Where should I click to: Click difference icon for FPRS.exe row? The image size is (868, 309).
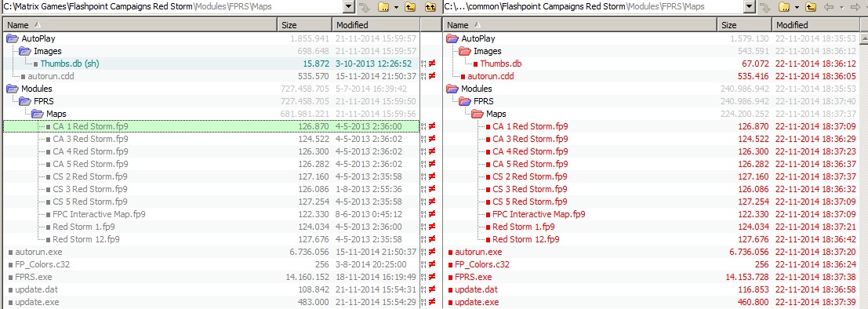pyautogui.click(x=431, y=277)
